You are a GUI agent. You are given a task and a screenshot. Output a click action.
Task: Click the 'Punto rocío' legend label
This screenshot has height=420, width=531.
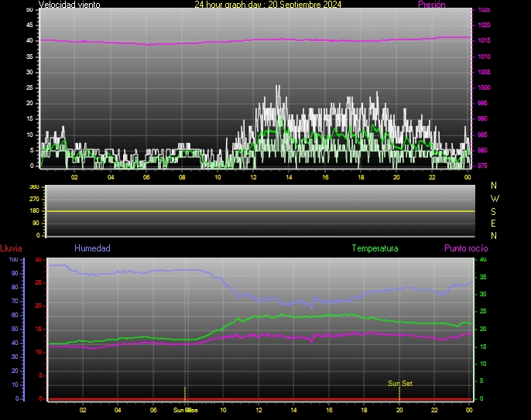466,248
